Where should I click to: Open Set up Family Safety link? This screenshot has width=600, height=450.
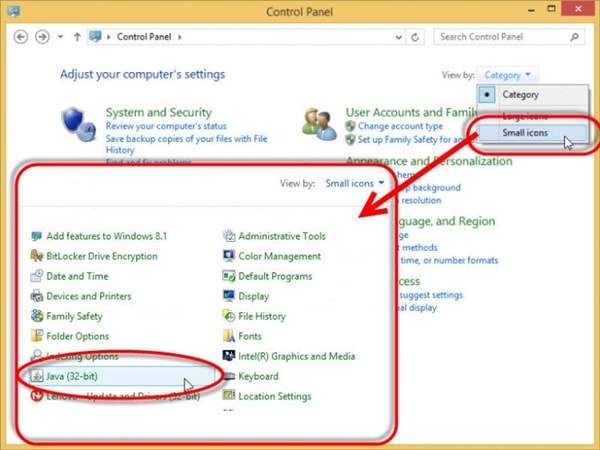coord(414,140)
